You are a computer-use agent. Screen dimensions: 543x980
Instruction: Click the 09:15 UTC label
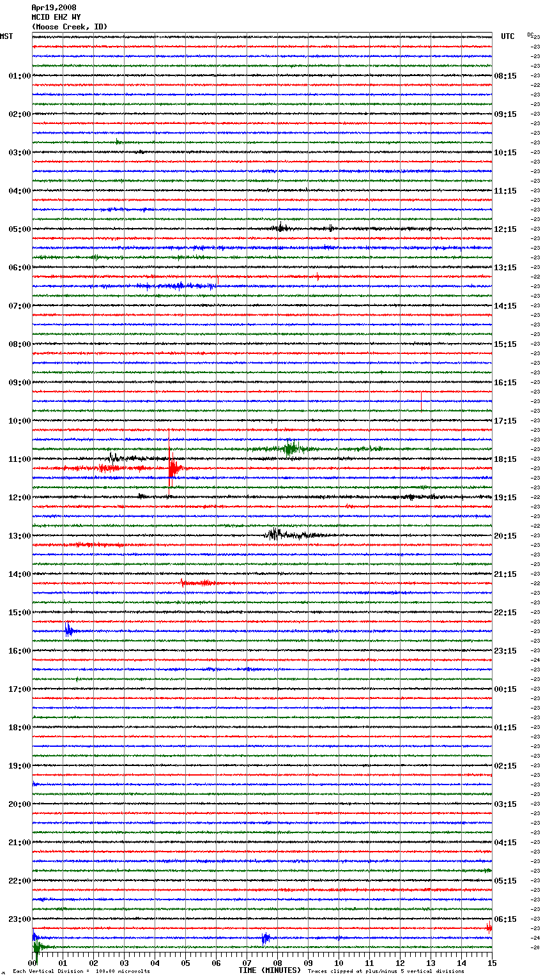coord(505,114)
